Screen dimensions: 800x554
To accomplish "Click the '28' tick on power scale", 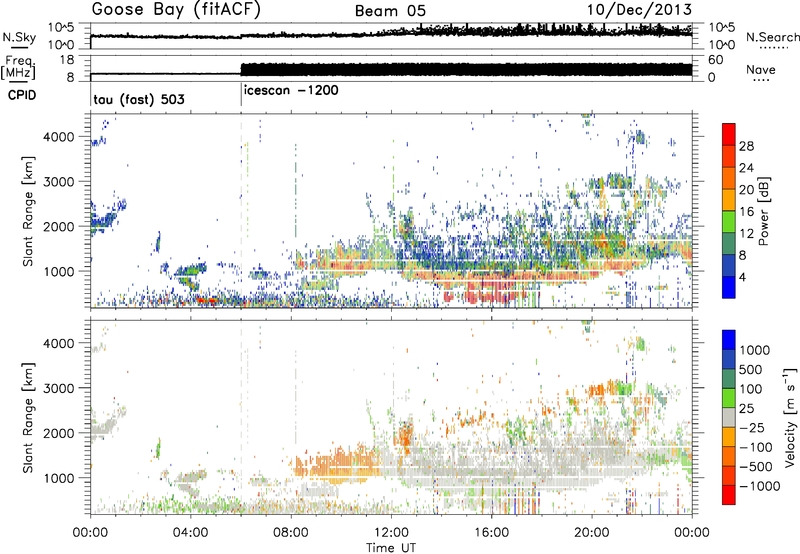I will [746, 146].
